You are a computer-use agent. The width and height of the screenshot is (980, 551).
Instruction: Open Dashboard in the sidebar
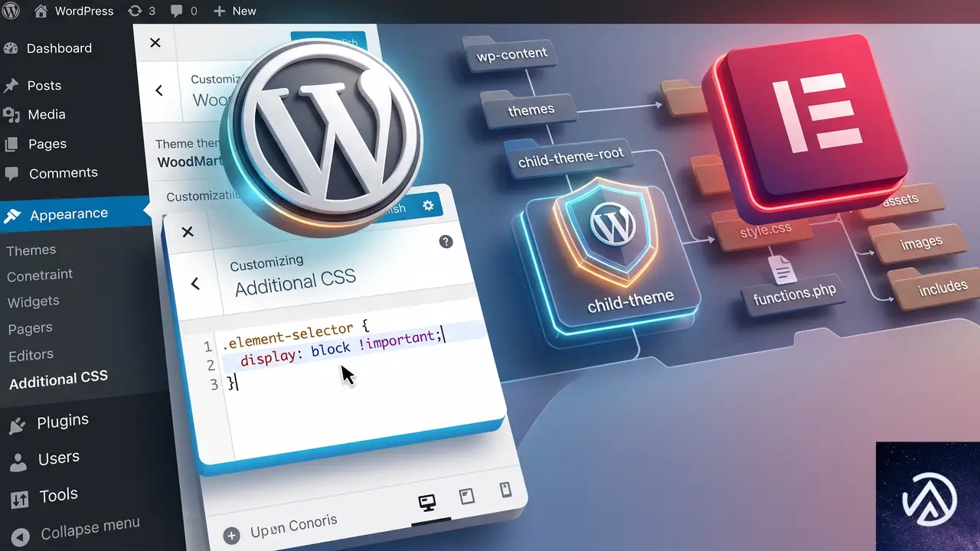pyautogui.click(x=47, y=48)
